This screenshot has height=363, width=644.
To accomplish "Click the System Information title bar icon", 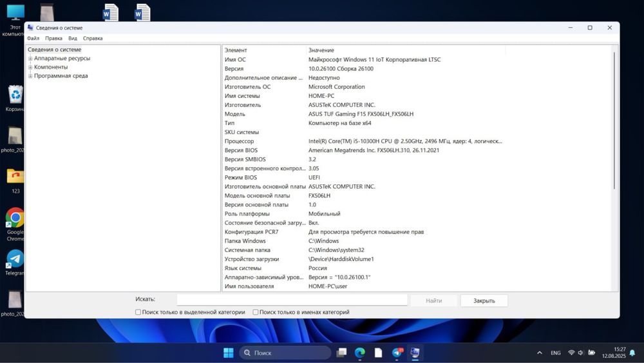I will pyautogui.click(x=30, y=28).
